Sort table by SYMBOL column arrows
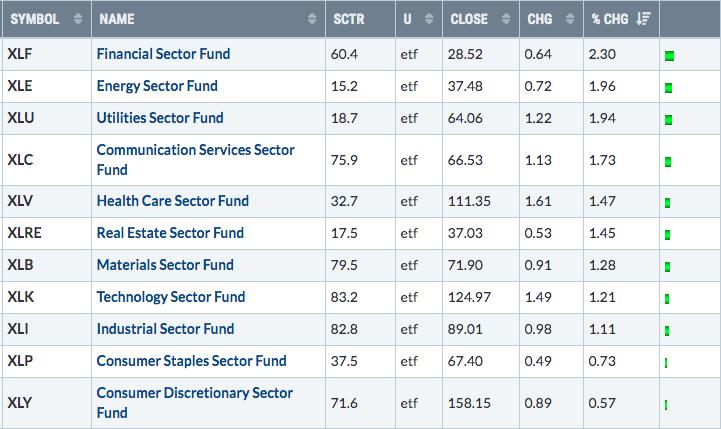 (x=78, y=18)
